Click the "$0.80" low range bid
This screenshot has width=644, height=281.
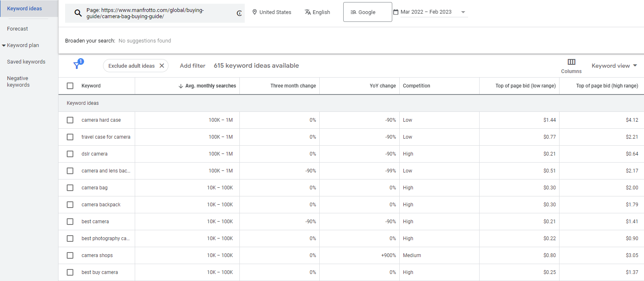(550, 255)
